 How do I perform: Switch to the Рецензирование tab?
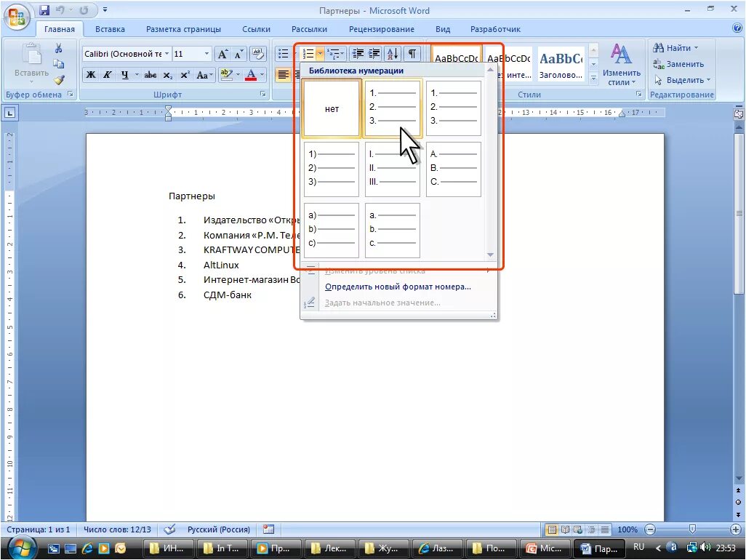(382, 29)
